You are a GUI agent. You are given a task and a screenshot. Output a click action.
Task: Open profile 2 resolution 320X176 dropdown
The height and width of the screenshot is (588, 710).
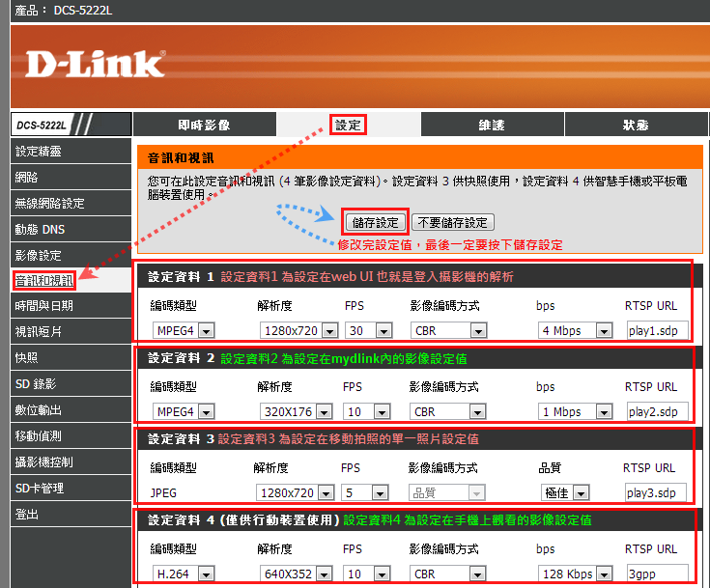pyautogui.click(x=297, y=412)
